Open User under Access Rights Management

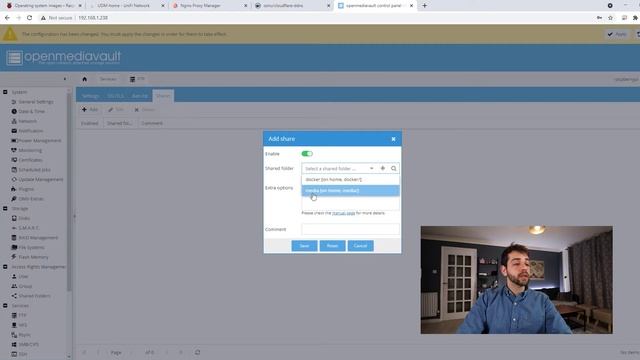pos(23,276)
